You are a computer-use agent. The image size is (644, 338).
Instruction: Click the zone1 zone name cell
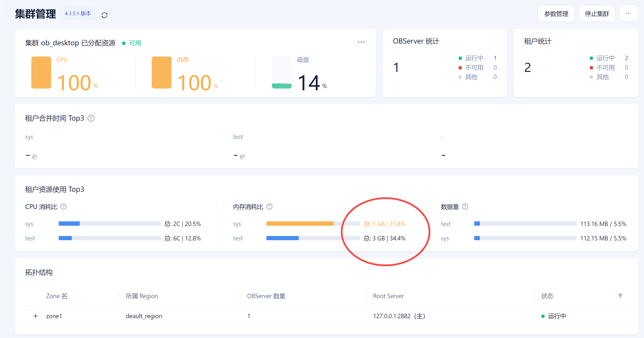[x=54, y=316]
